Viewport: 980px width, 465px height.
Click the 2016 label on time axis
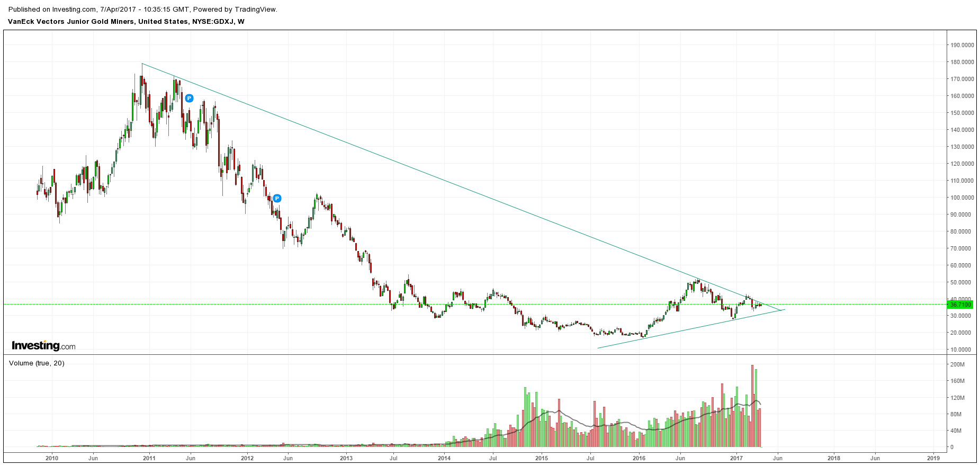pos(639,458)
